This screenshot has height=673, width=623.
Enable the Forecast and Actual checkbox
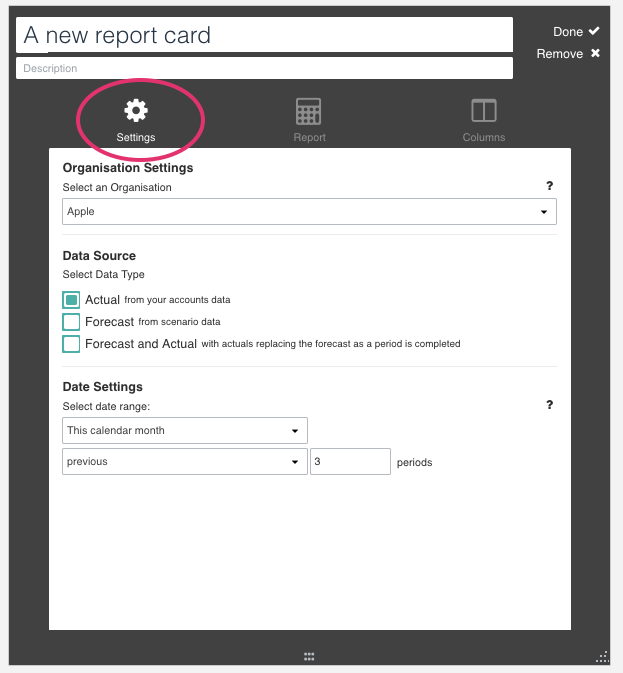71,344
